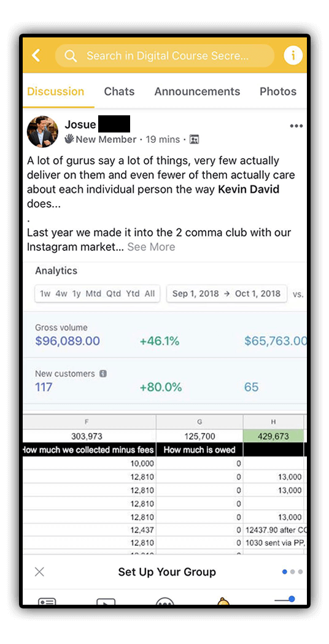Image resolution: width=329 pixels, height=644 pixels.
Task: Open Josue's profile picture
Action: 42,132
